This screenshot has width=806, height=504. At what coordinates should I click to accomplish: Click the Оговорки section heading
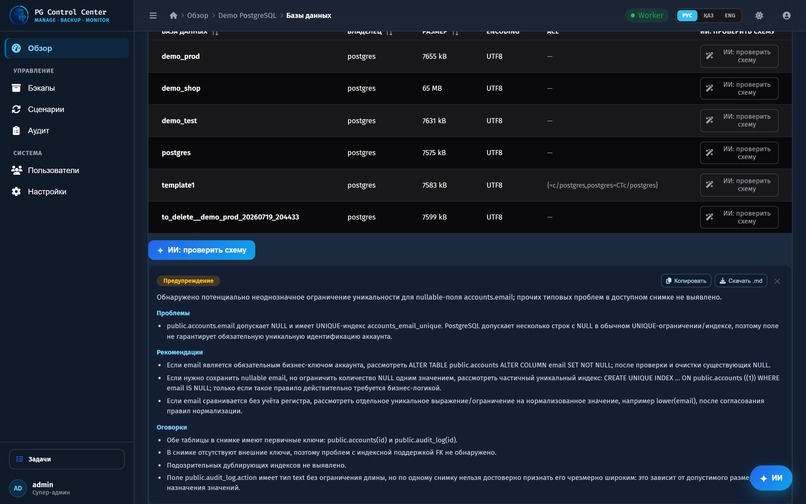(x=172, y=427)
